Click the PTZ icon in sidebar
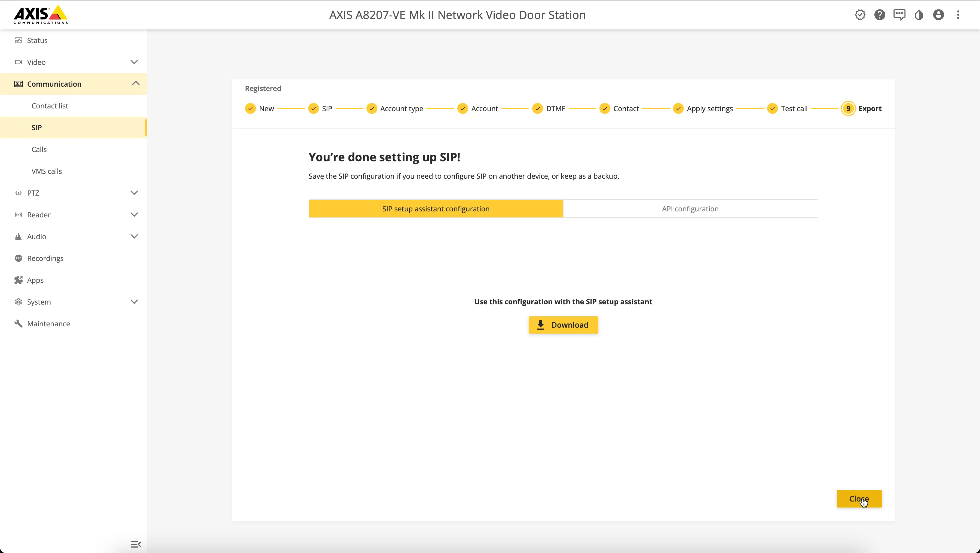 (x=18, y=193)
